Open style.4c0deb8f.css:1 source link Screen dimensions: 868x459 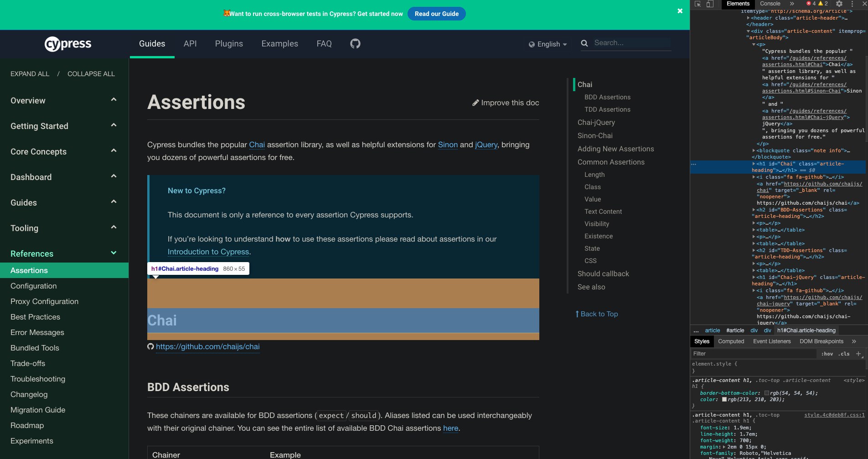pos(834,415)
